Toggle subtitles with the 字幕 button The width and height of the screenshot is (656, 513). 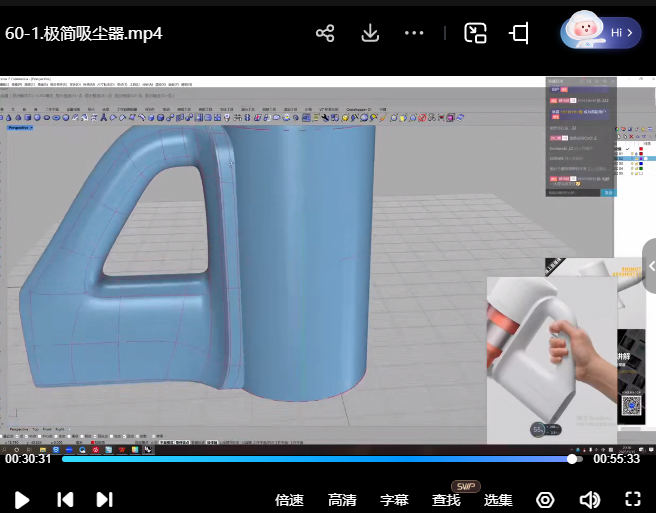click(395, 500)
